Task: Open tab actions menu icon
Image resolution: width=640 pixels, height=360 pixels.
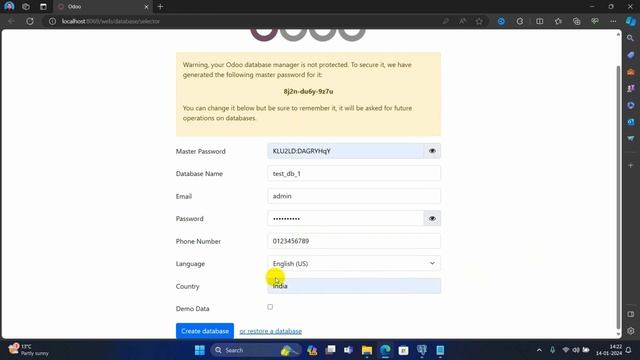Action: pyautogui.click(x=43, y=7)
